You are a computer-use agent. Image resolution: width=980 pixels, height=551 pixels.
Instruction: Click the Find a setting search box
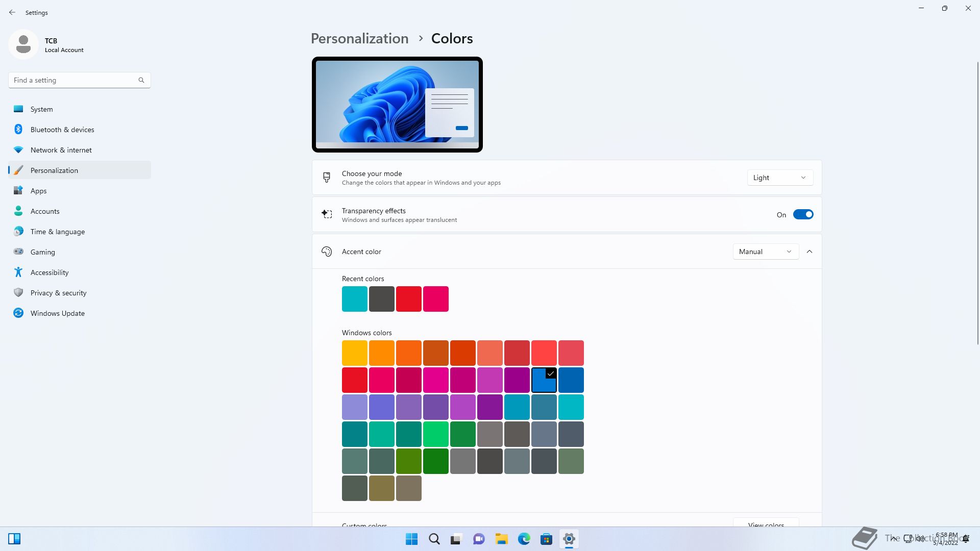pyautogui.click(x=80, y=80)
